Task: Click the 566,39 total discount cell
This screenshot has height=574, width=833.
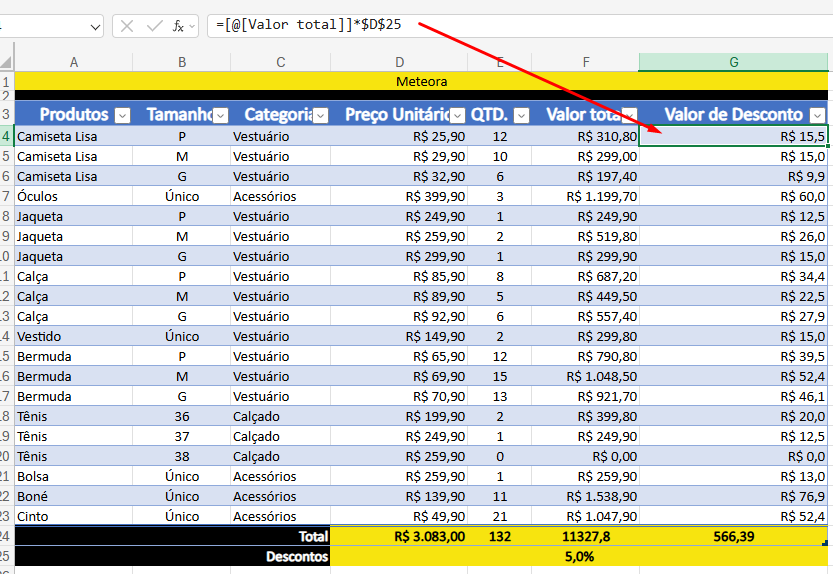Action: point(733,536)
